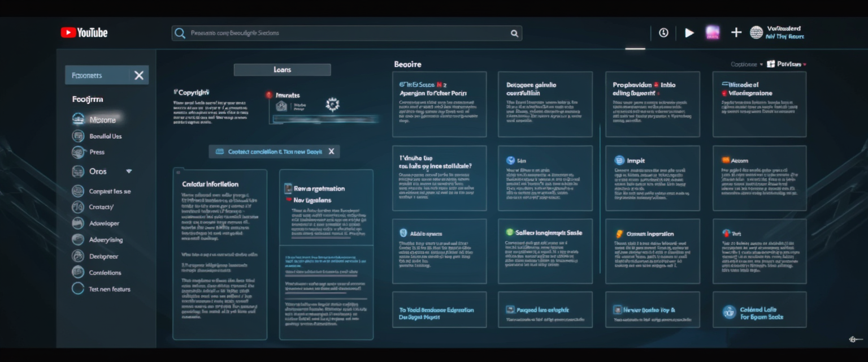Click the shield icon on the Alább card

402,232
